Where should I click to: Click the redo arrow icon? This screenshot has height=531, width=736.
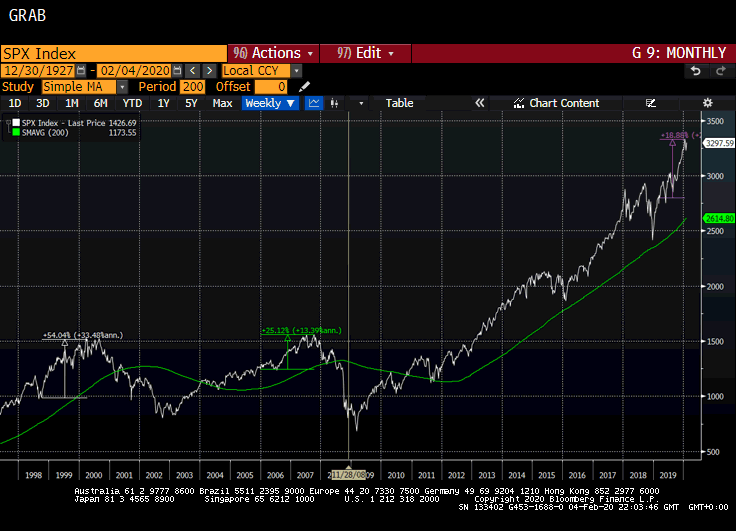click(x=720, y=71)
